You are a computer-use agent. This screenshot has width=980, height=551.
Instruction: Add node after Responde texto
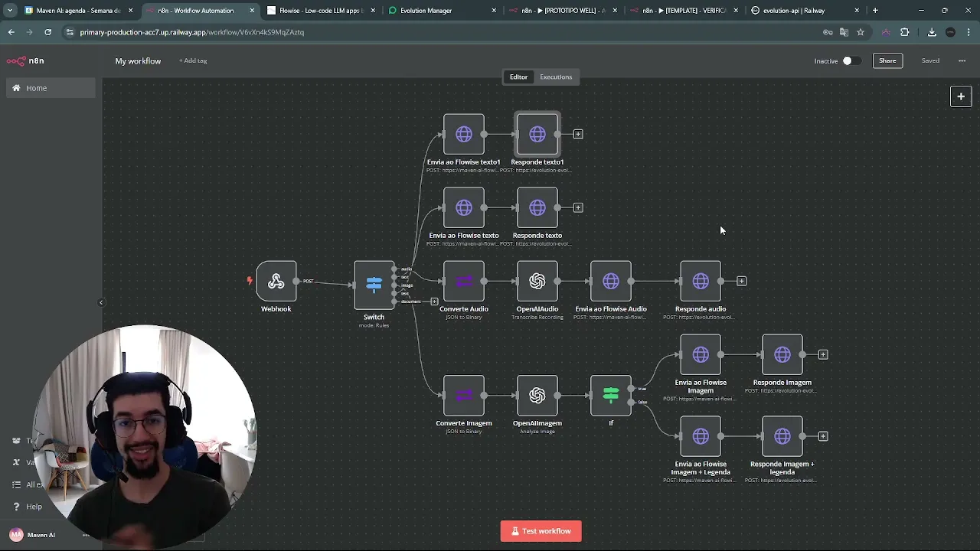578,207
